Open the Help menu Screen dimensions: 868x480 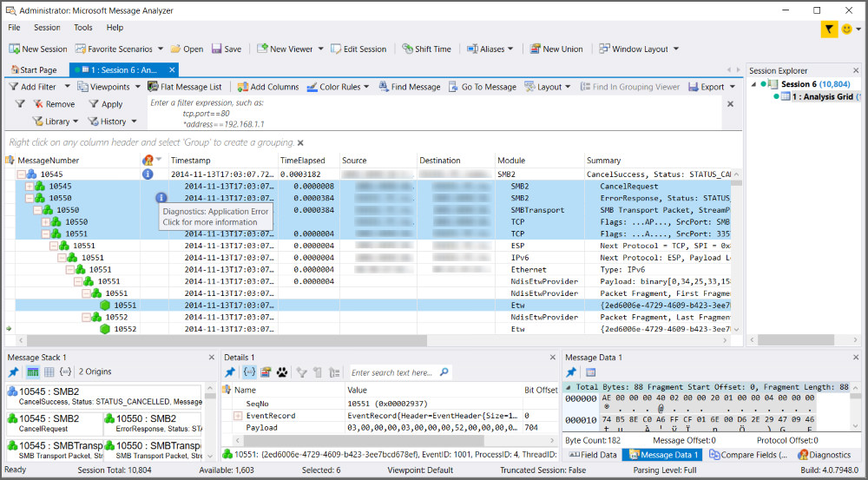pyautogui.click(x=115, y=27)
